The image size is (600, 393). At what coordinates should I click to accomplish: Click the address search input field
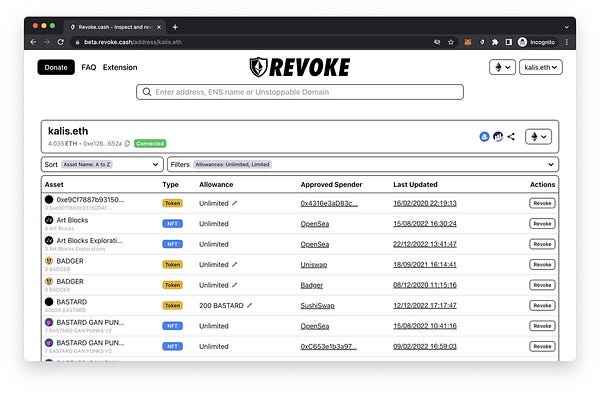[300, 92]
